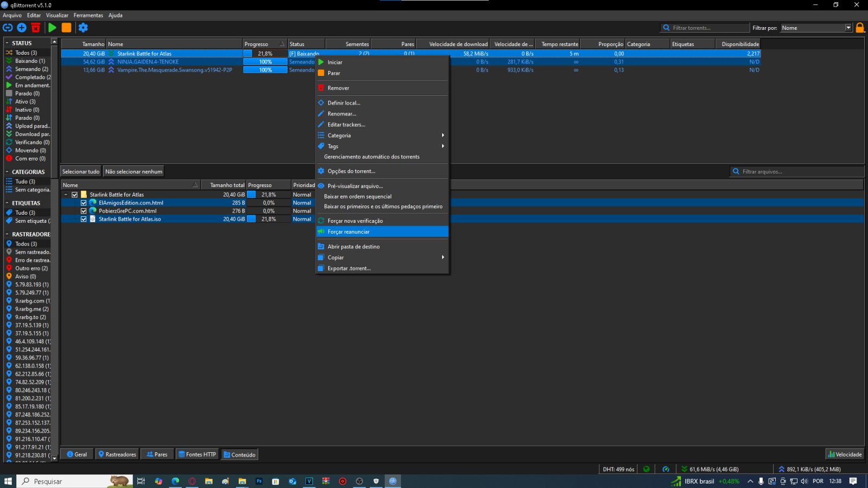This screenshot has height=488, width=868.
Task: Click the red trash remove torrent icon
Action: click(36, 28)
